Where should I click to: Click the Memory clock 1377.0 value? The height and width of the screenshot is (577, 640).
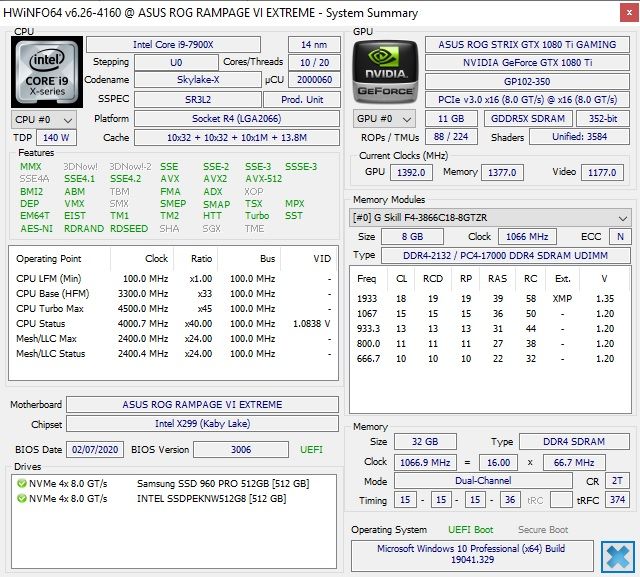click(x=502, y=173)
